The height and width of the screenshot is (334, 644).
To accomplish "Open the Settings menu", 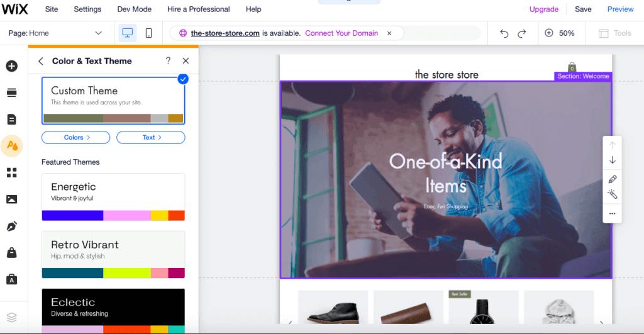I will [87, 9].
